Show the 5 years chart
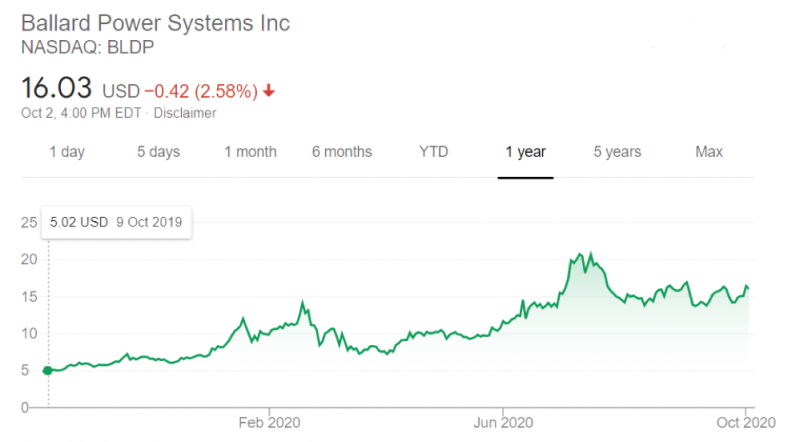800x442 pixels. (617, 152)
